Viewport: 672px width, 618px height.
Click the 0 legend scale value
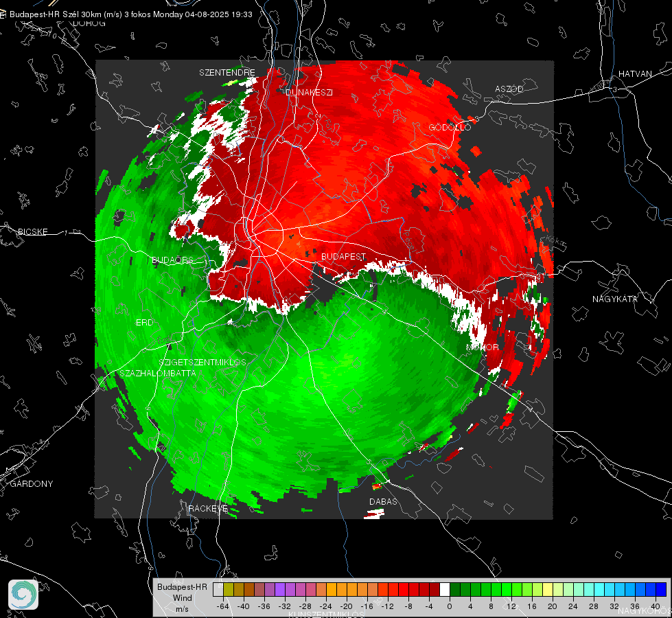(449, 606)
